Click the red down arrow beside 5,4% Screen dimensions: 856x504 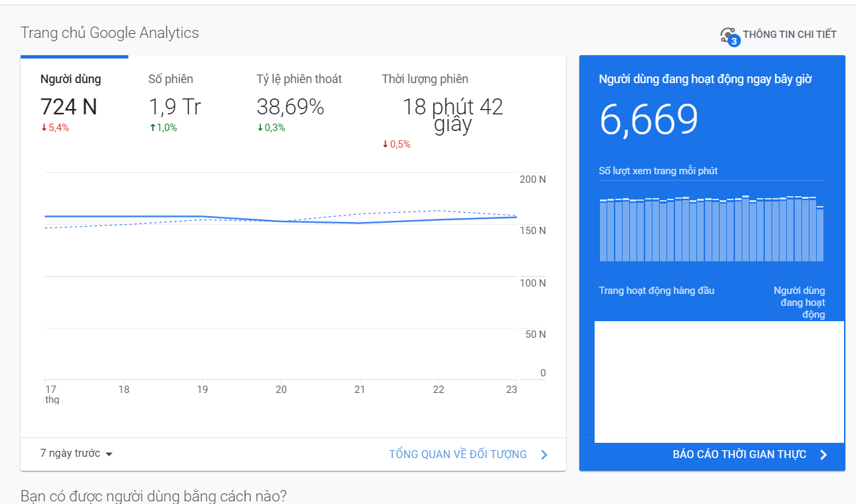click(44, 128)
